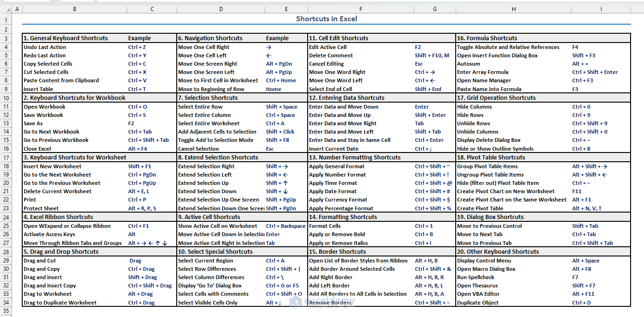Select the 'Insert Table' cell

(74, 89)
